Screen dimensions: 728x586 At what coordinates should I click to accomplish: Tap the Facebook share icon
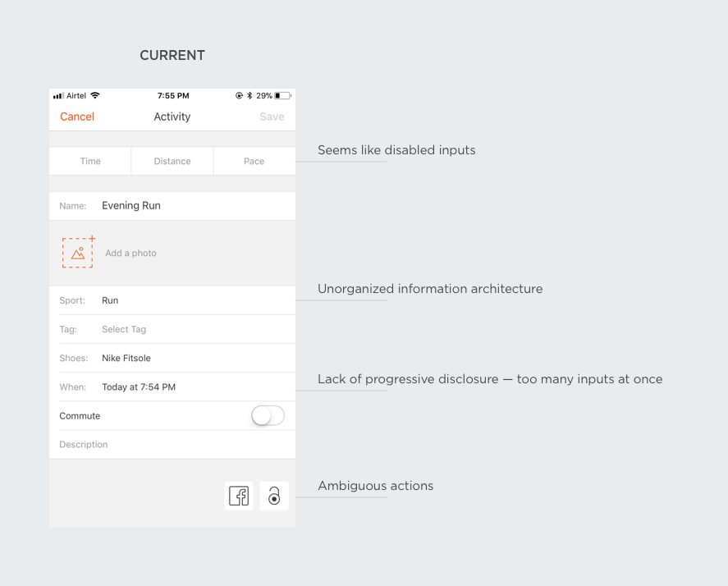click(239, 496)
